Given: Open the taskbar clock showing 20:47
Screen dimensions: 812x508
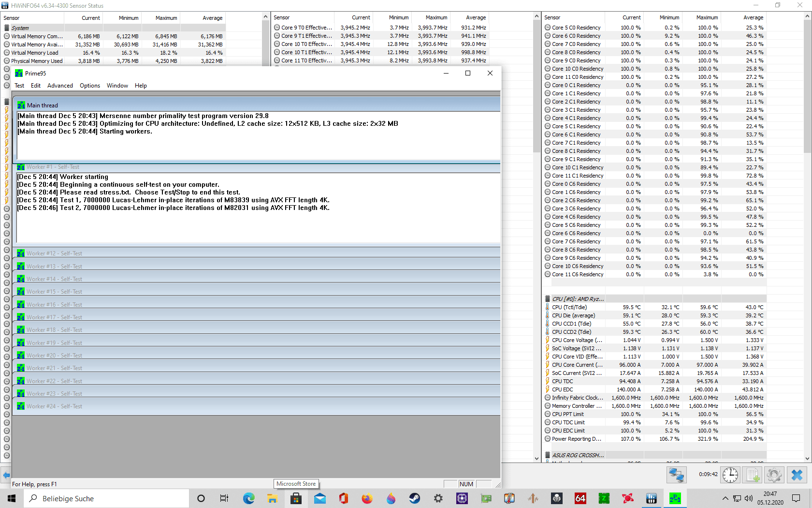Looking at the screenshot, I should pyautogui.click(x=770, y=498).
